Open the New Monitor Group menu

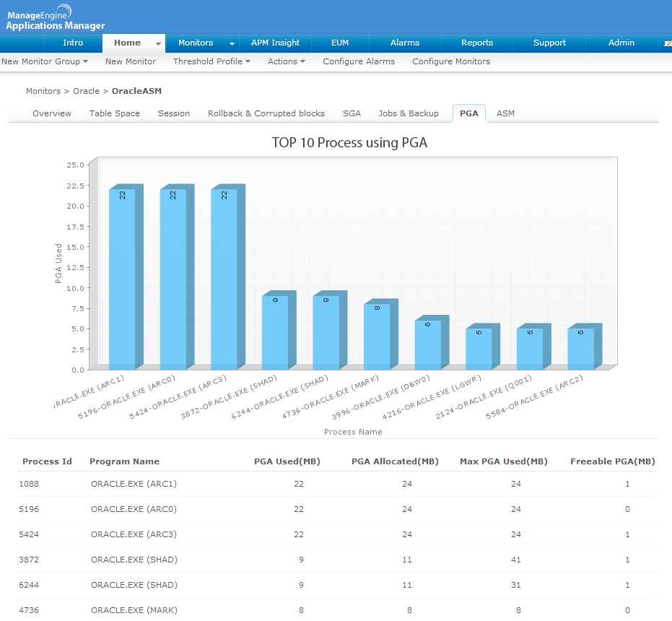45,61
